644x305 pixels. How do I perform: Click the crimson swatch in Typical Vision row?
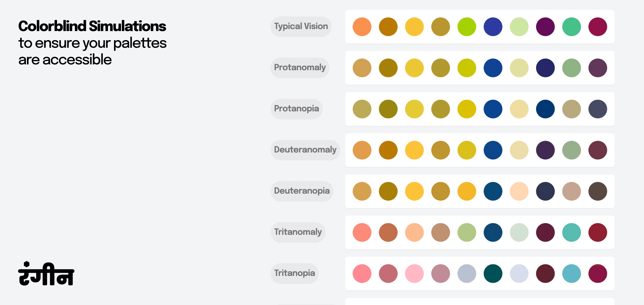(598, 27)
